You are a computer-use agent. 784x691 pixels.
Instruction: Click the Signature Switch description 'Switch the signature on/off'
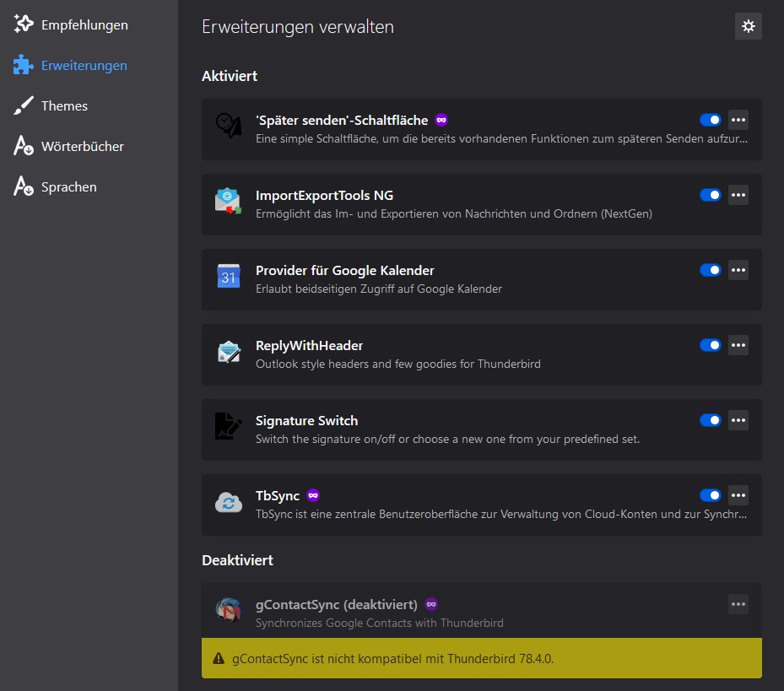447,439
